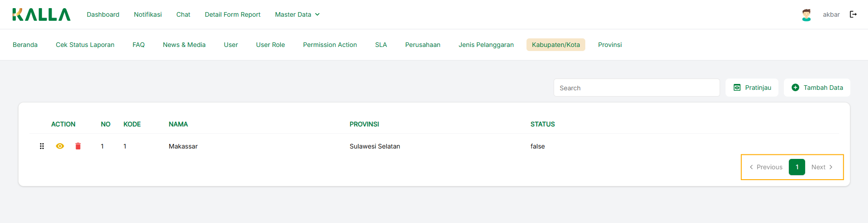This screenshot has width=868, height=223.
Task: Open the Dashboard menu
Action: click(x=103, y=14)
